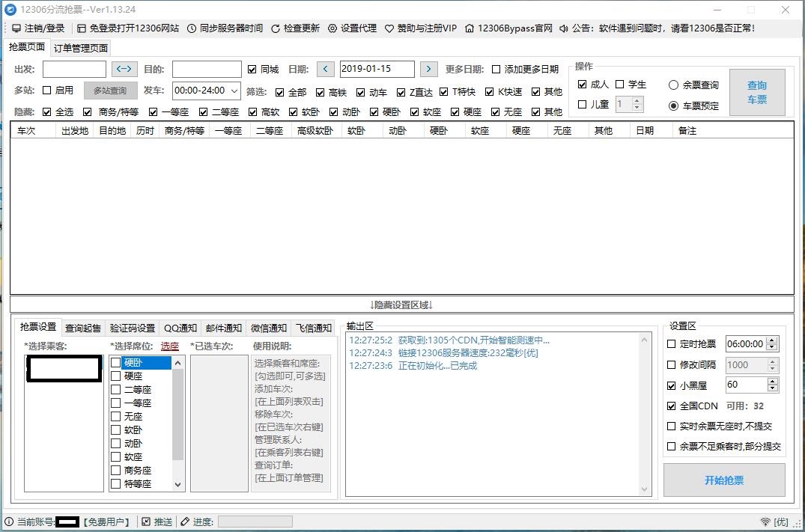Image resolution: width=805 pixels, height=532 pixels.
Task: Click 检查更新 refresh item
Action: coord(295,28)
